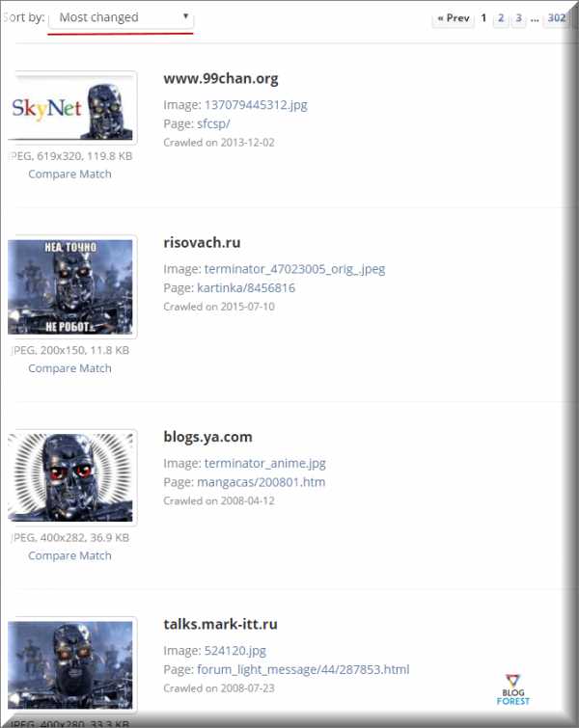Open image link 524120.jpg
The image size is (579, 728).
pyautogui.click(x=235, y=651)
